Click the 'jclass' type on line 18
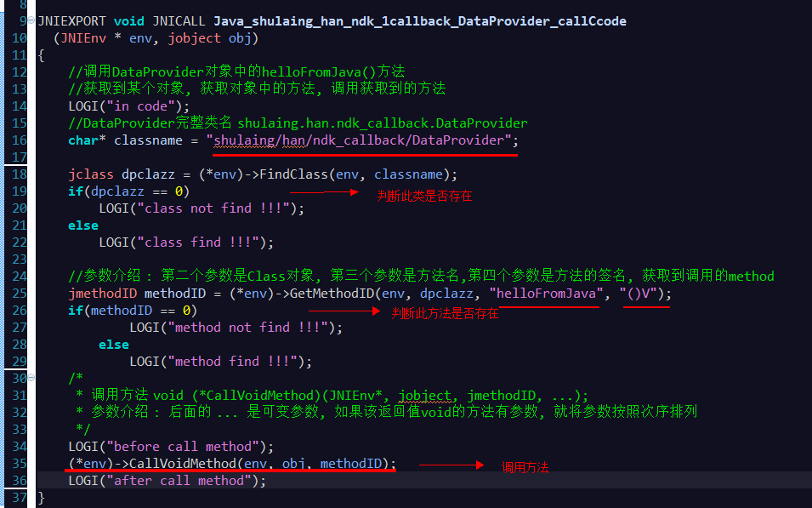The width and height of the screenshot is (812, 508). tap(91, 174)
